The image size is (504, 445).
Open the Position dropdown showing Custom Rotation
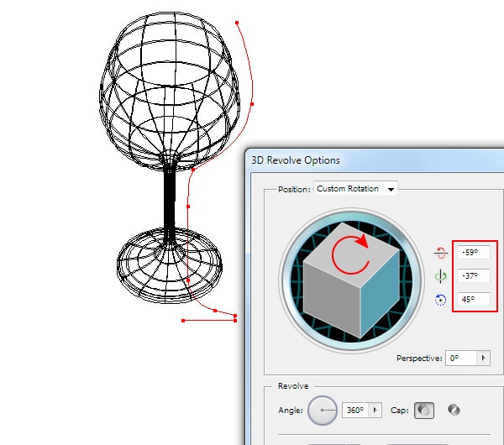(x=356, y=189)
